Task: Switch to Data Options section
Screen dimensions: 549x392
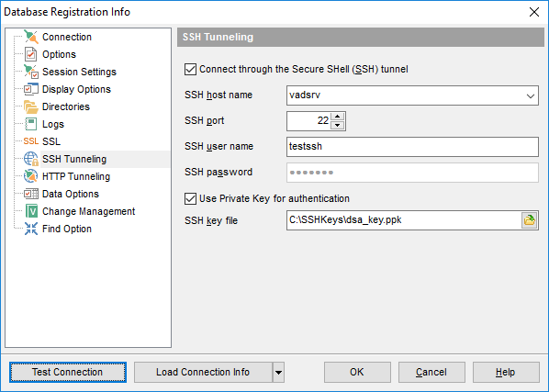Action: [71, 194]
